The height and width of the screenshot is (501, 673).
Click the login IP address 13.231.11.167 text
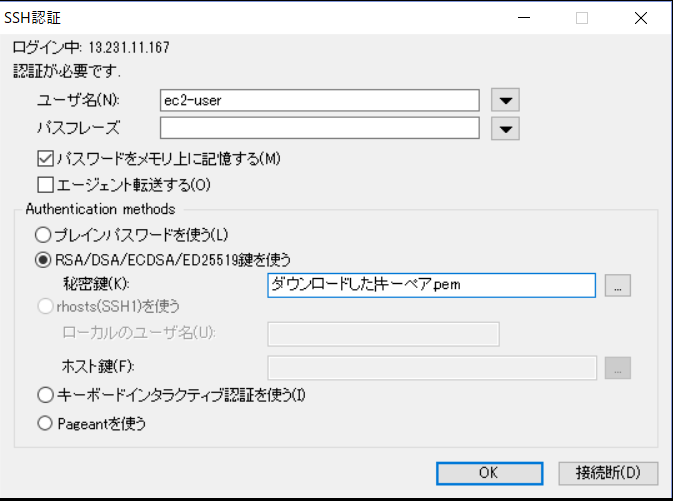coord(129,47)
